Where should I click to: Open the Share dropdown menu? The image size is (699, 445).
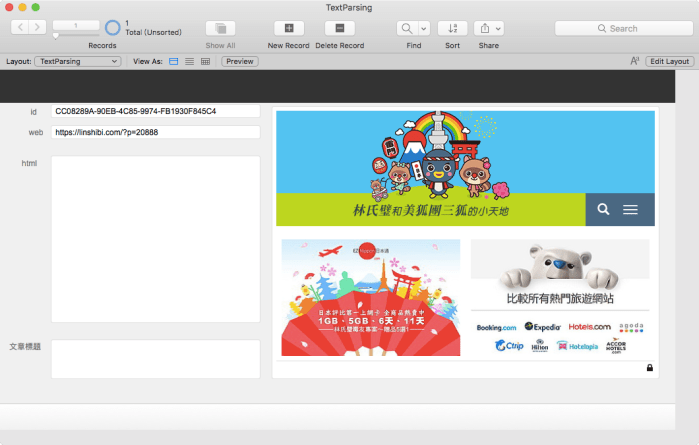tap(489, 28)
